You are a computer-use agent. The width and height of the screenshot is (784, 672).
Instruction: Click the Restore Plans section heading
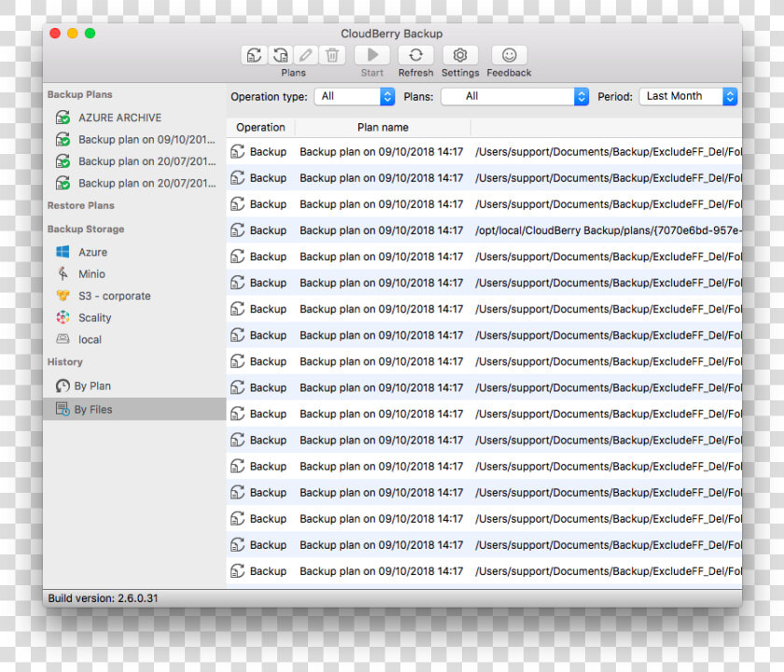click(80, 205)
